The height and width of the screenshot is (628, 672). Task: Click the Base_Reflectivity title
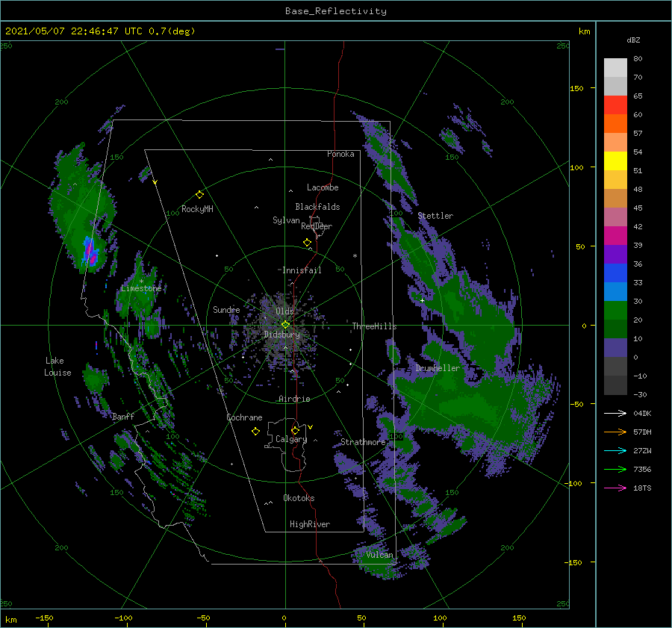(x=336, y=11)
